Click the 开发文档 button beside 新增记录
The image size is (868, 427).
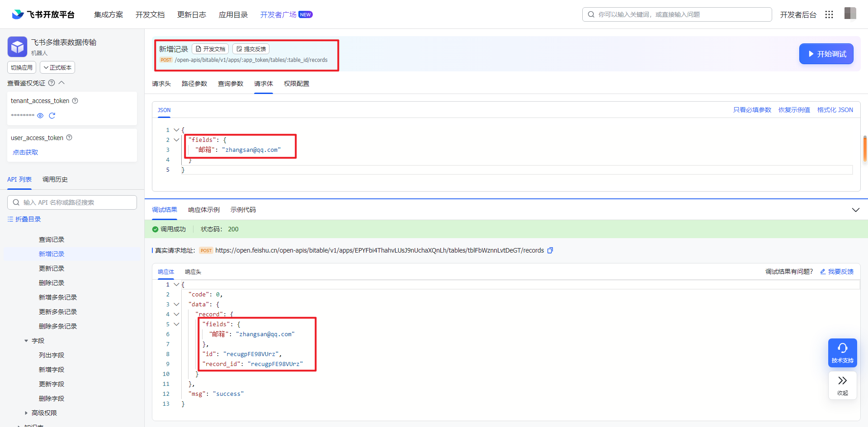(210, 49)
